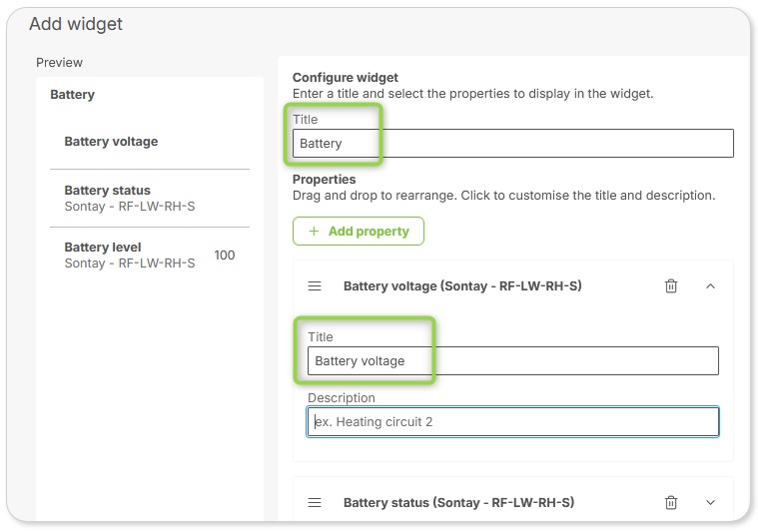Viewport: 758px width, 532px height.
Task: Delete the Battery voltage property
Action: [x=671, y=286]
